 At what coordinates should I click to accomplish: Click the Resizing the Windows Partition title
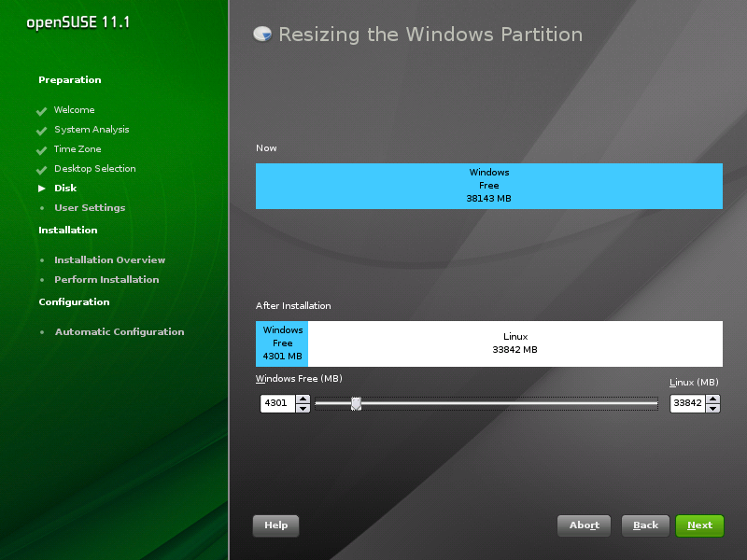[x=430, y=35]
